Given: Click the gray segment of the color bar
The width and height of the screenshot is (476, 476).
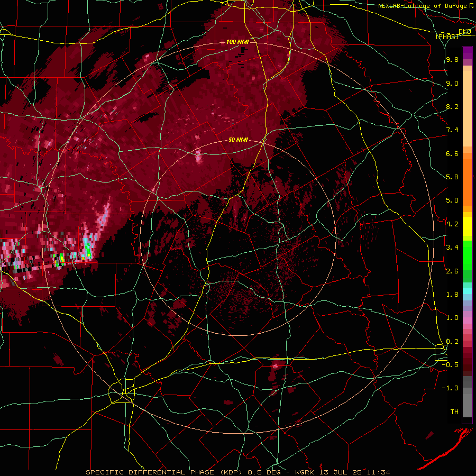Looking at the screenshot, I should pyautogui.click(x=467, y=397).
